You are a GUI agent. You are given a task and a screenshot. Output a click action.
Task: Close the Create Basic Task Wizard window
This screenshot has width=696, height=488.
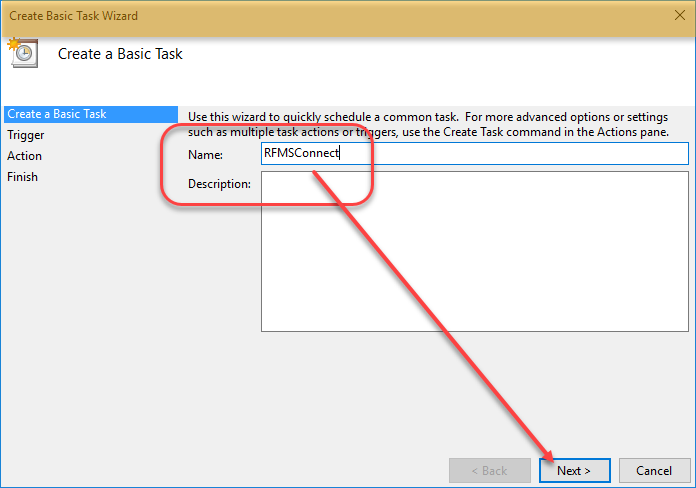pos(680,16)
